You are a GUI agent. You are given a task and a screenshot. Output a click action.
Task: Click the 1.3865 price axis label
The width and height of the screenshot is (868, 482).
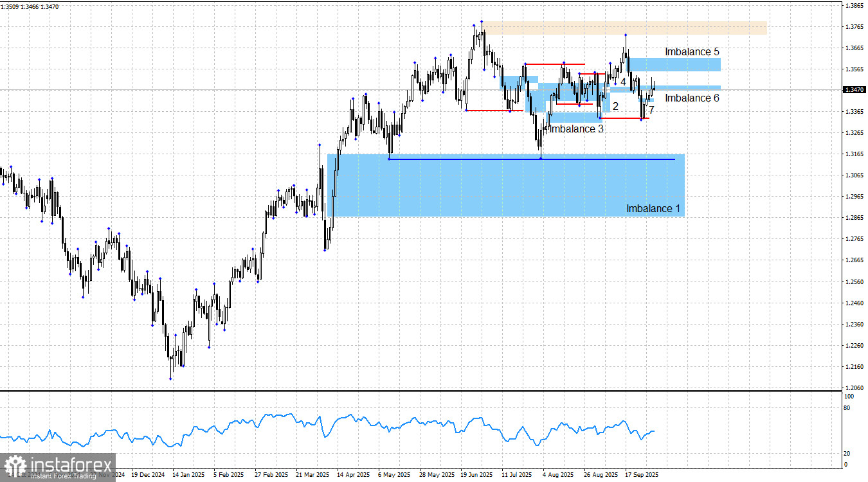854,6
